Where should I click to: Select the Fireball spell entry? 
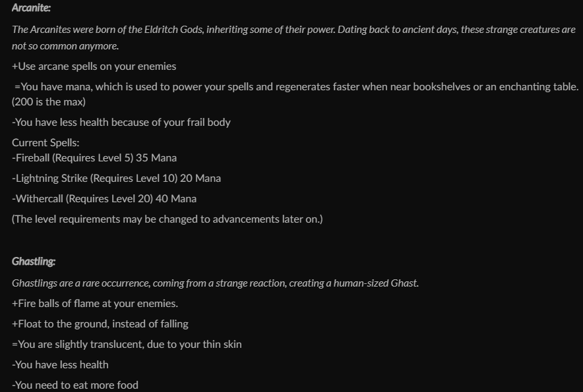click(x=94, y=157)
